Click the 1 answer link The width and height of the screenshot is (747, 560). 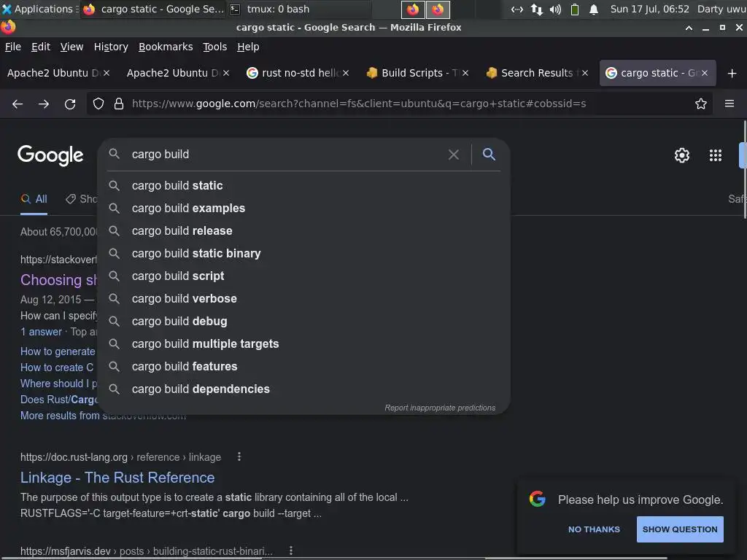[x=41, y=332]
